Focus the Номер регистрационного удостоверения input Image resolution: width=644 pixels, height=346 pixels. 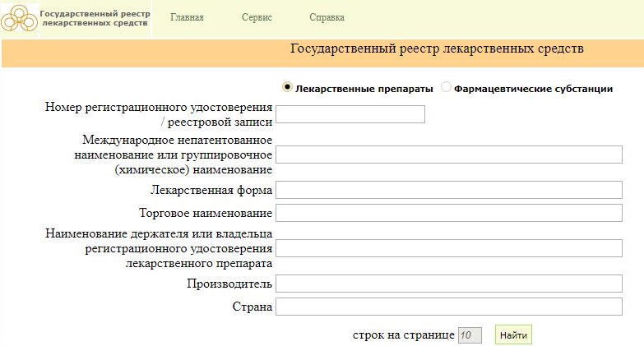click(350, 114)
